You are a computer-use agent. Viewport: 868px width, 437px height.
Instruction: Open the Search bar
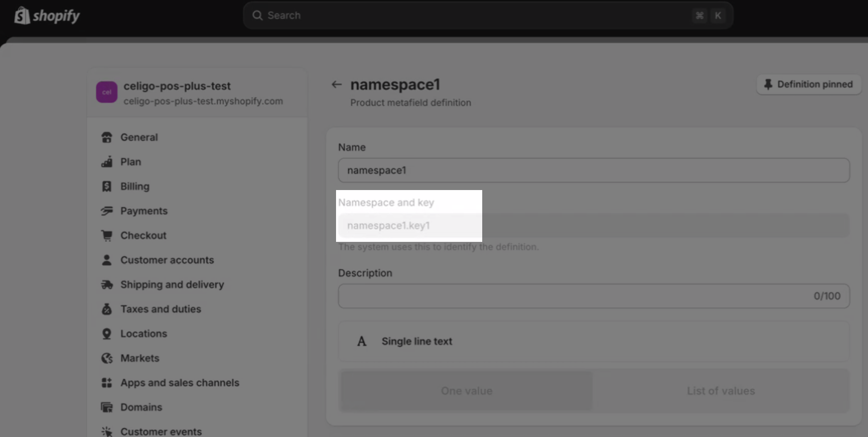pyautogui.click(x=488, y=15)
